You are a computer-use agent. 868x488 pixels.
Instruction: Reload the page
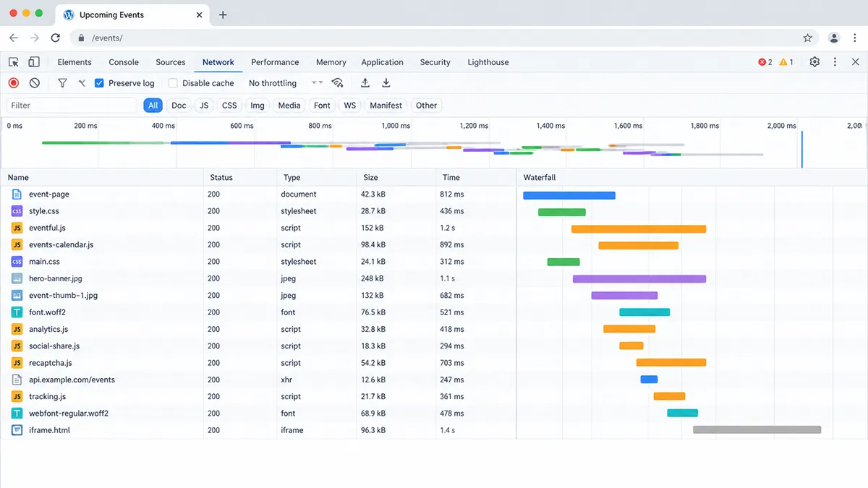pyautogui.click(x=56, y=38)
